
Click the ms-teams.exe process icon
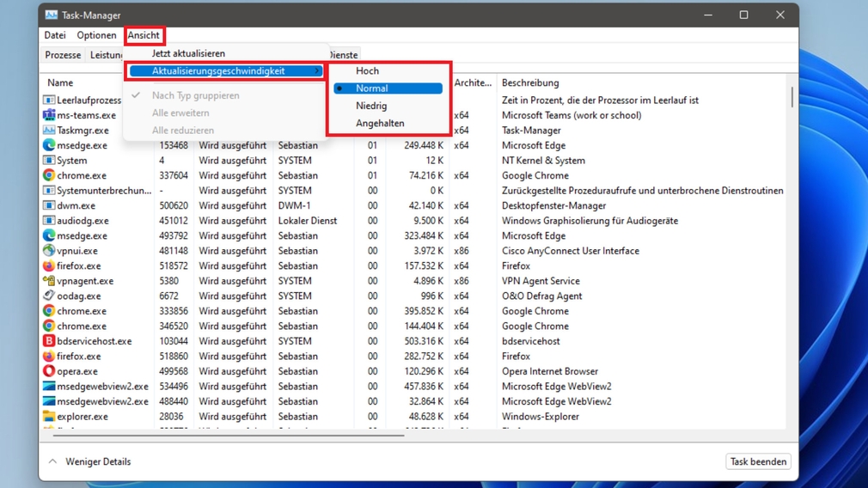[x=49, y=115]
